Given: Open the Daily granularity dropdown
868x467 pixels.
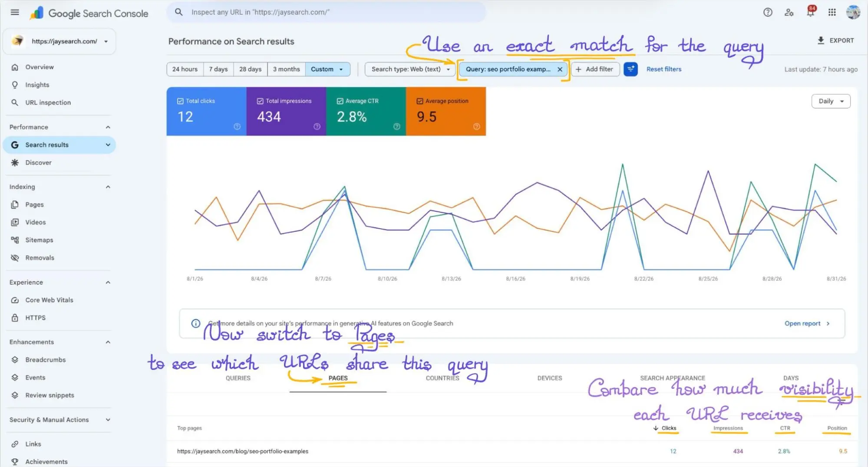Looking at the screenshot, I should [831, 101].
